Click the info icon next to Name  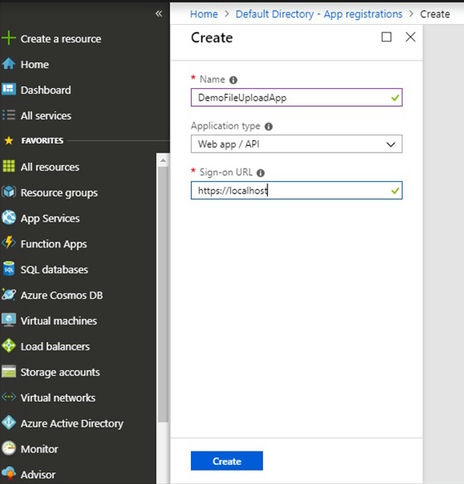tap(233, 80)
